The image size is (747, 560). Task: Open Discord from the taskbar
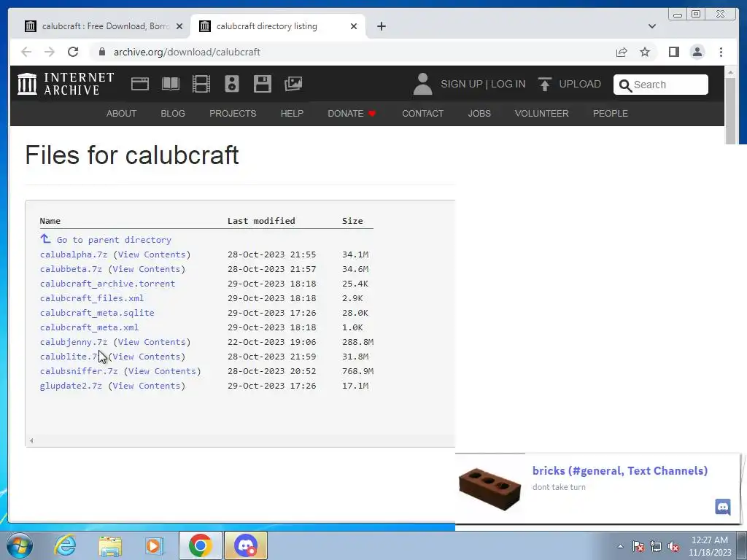pyautogui.click(x=246, y=545)
